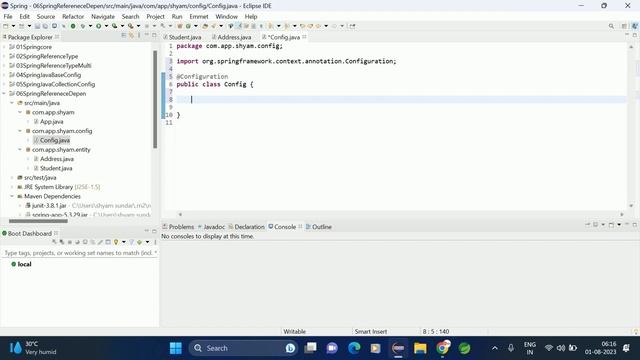Collapse the src/main/java folder
The width and height of the screenshot is (640, 360).
[x=12, y=103]
